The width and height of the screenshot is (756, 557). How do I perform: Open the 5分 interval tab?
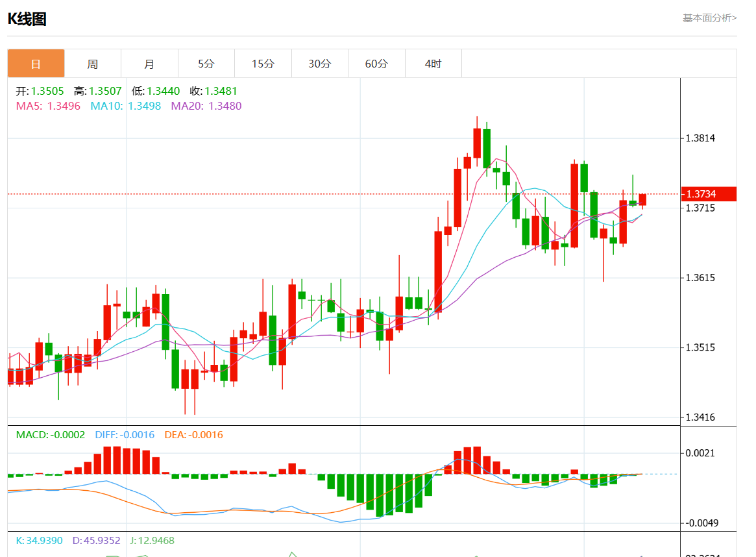(x=206, y=63)
